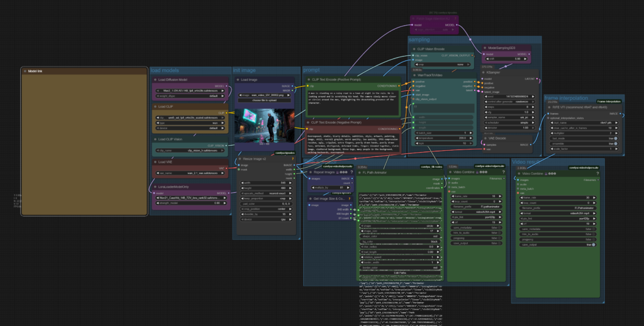Collapse the Load Diffusion Model node dot
This screenshot has height=326, width=644.
[x=155, y=80]
